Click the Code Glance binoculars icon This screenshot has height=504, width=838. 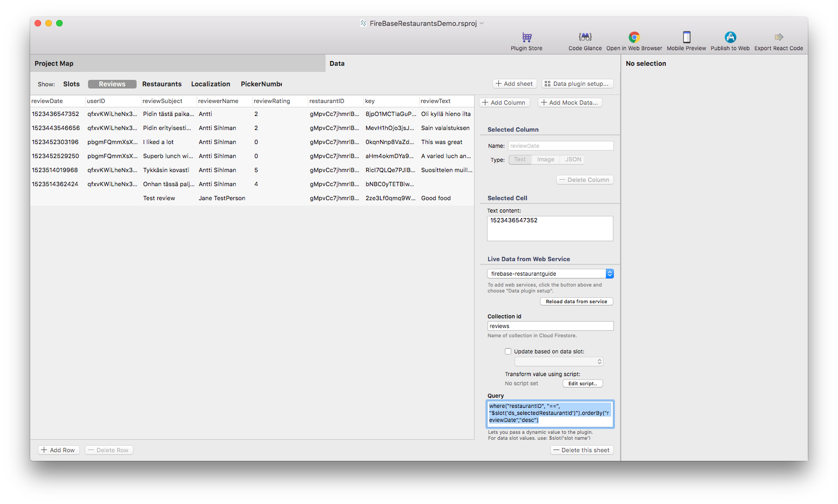(x=585, y=37)
